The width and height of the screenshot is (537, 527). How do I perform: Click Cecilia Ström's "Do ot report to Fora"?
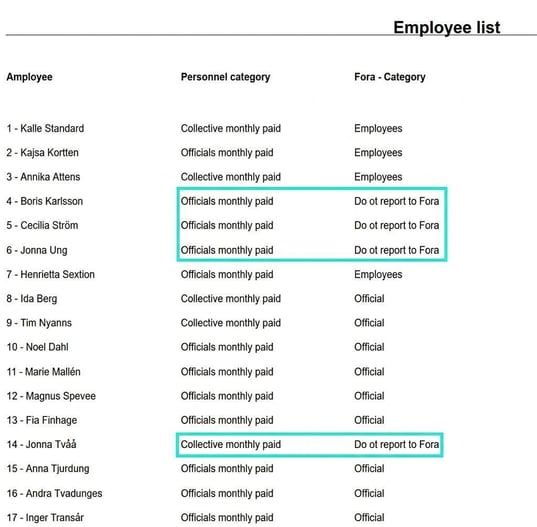[397, 225]
